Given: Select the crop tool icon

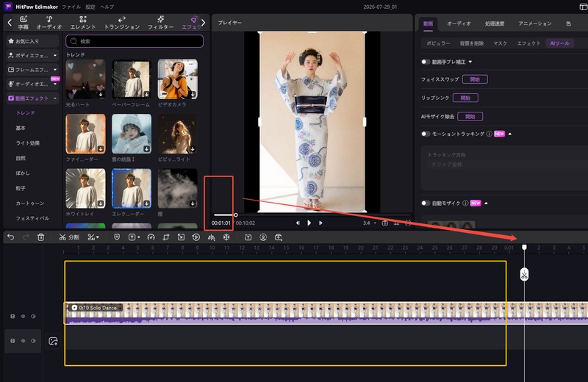Looking at the screenshot, I should [x=166, y=237].
